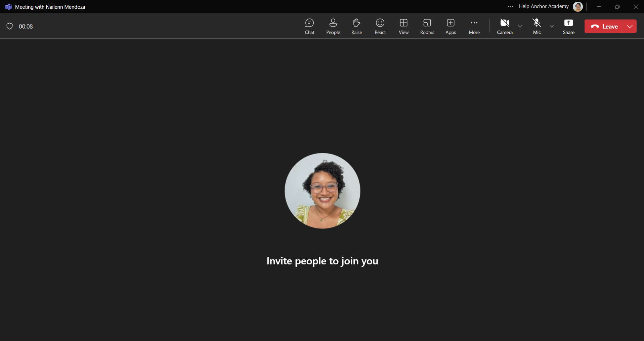Image resolution: width=644 pixels, height=341 pixels.
Task: Open the Apps panel
Action: tap(450, 27)
